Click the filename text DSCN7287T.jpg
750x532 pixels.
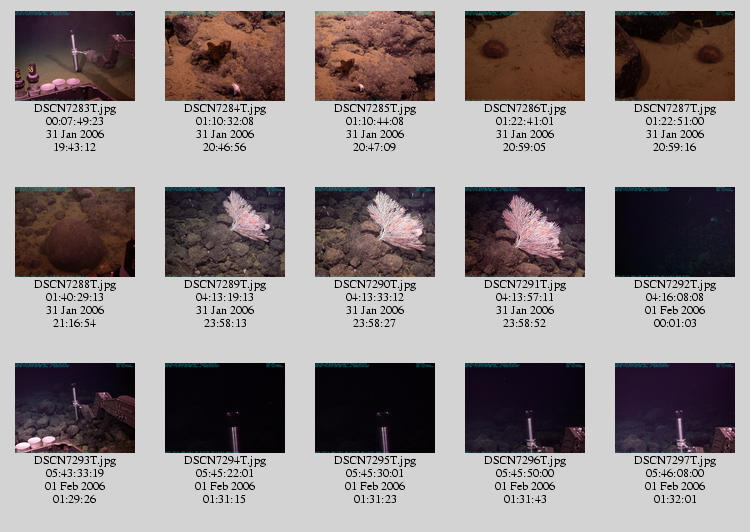[x=675, y=109]
